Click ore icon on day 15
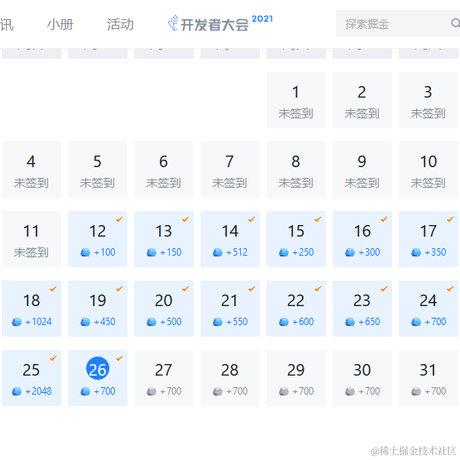The height and width of the screenshot is (460, 460). [284, 253]
